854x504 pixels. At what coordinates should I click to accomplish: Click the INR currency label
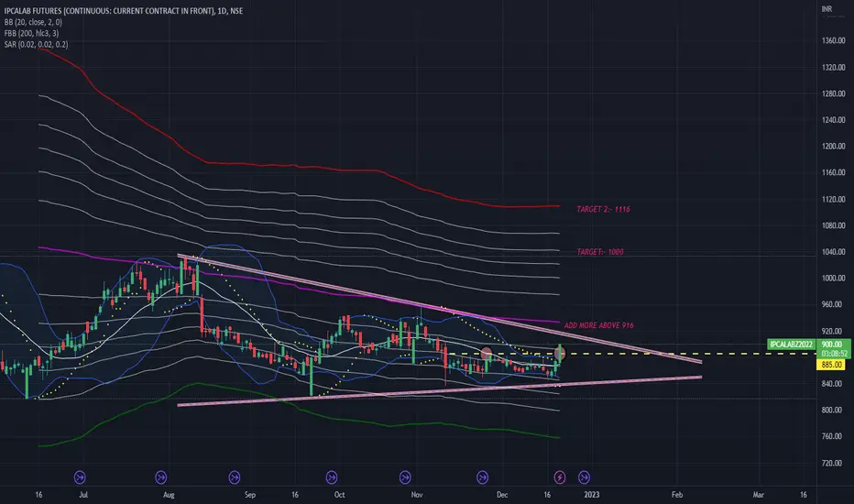[827, 9]
